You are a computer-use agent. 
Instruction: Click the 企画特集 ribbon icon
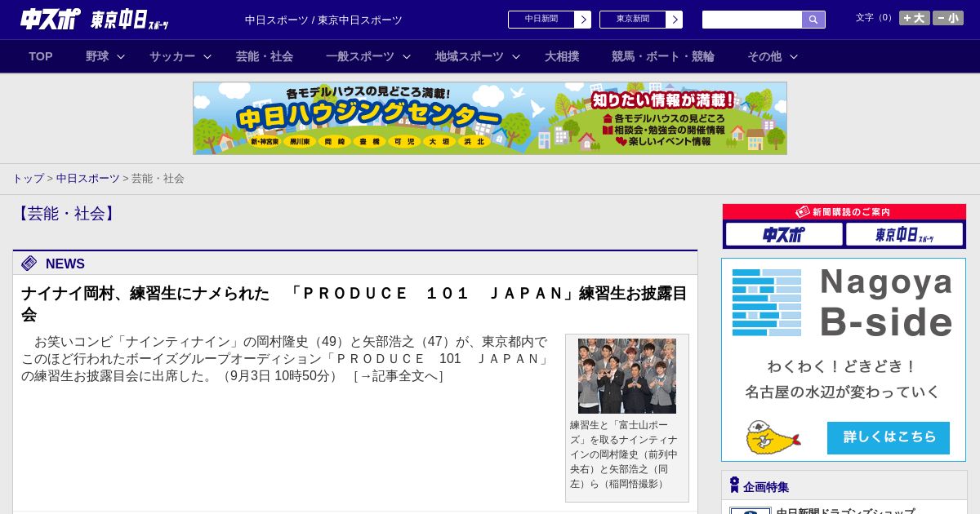[x=734, y=485]
